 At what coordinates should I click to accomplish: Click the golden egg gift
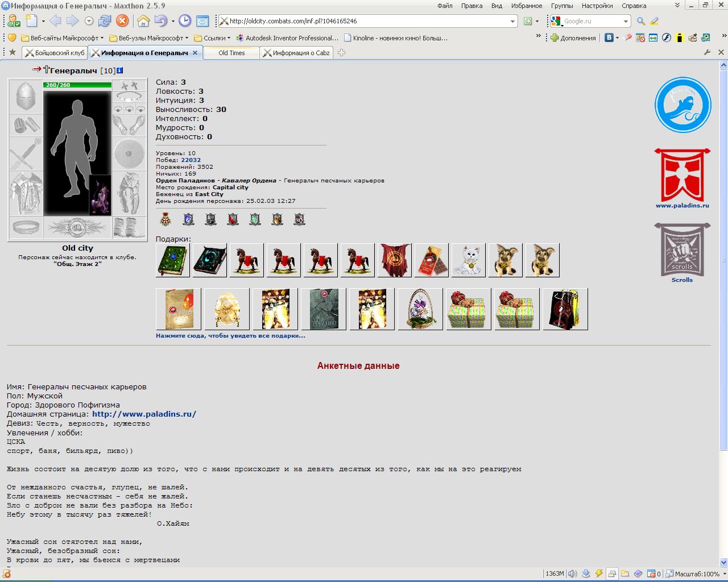tap(226, 309)
